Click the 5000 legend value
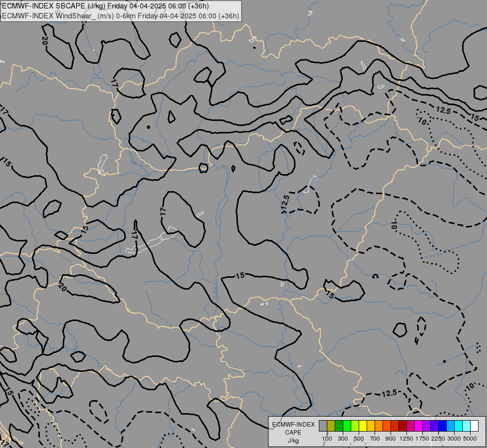487x448 pixels. pos(470,439)
